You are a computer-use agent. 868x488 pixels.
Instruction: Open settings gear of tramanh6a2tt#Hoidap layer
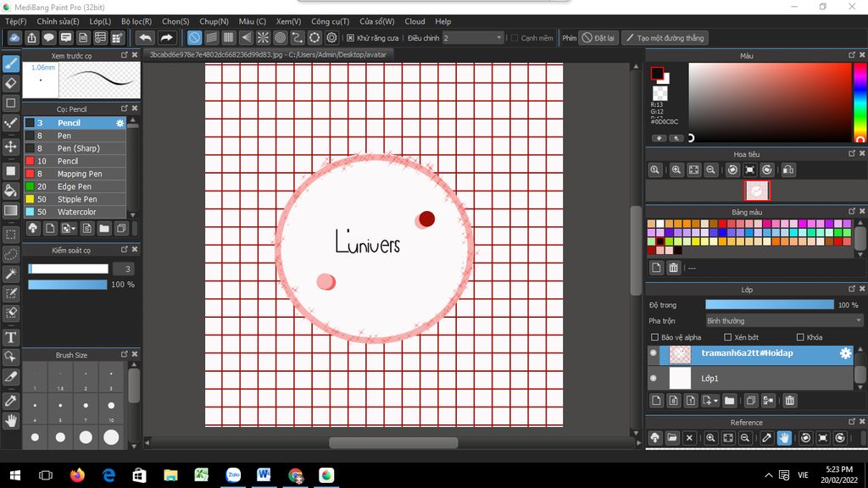click(x=845, y=353)
